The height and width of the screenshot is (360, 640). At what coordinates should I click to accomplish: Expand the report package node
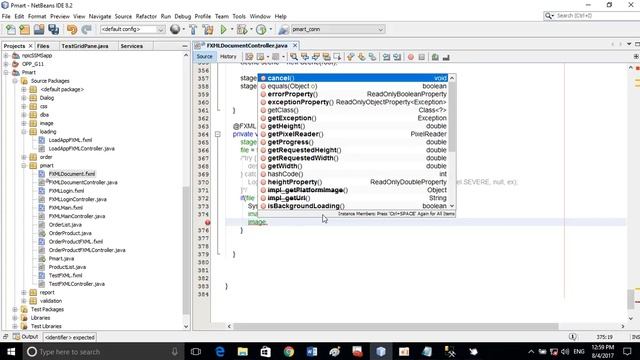coord(24,293)
